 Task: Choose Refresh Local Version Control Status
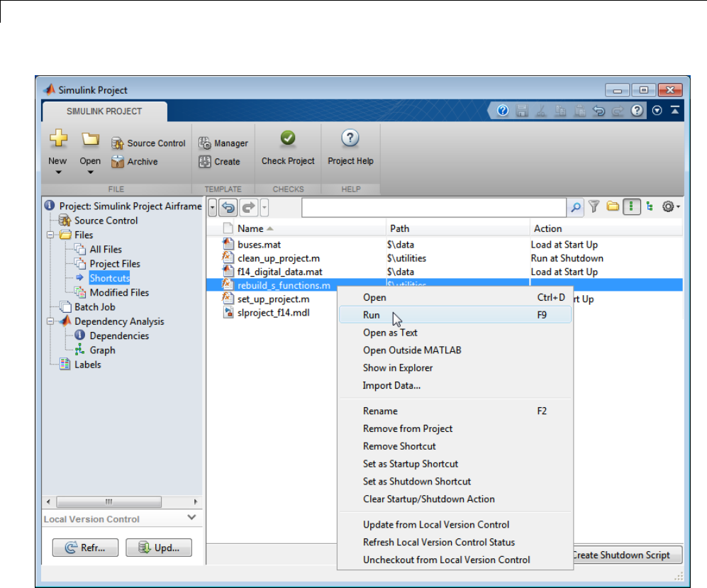coord(455,542)
